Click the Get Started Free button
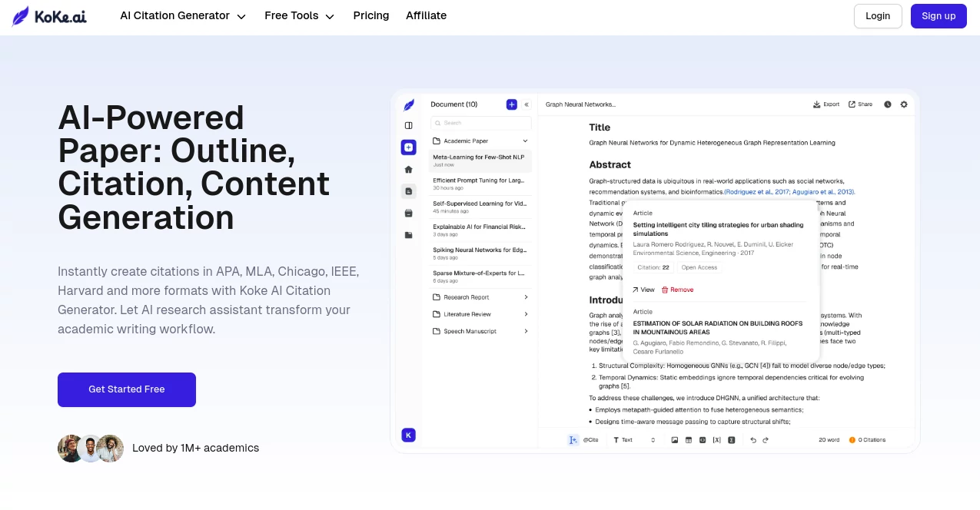The height and width of the screenshot is (510, 980). pos(126,389)
